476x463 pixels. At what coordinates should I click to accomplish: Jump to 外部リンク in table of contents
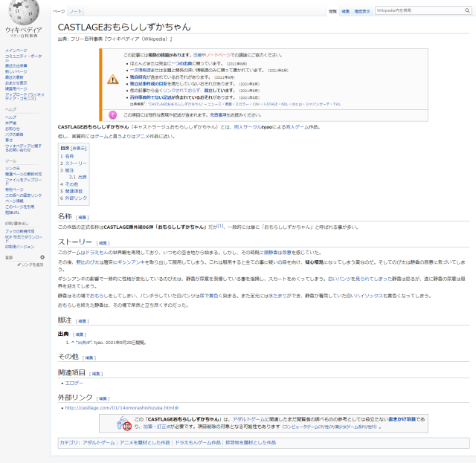(73, 198)
